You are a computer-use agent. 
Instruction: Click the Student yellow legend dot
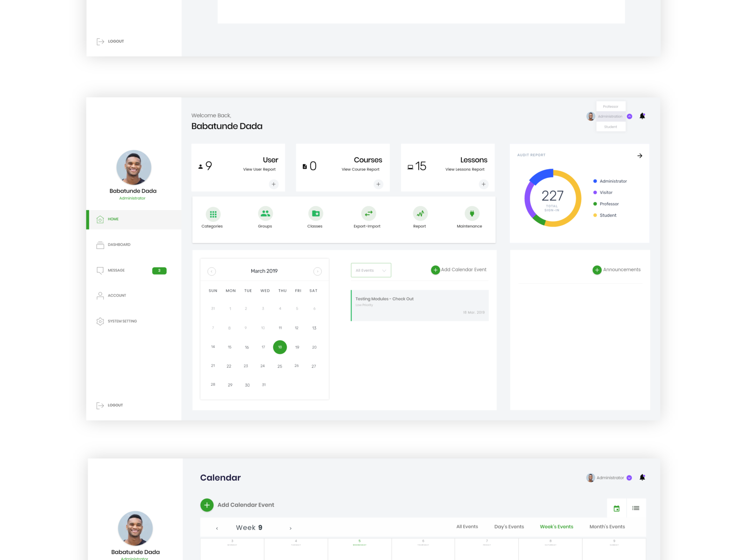click(595, 215)
